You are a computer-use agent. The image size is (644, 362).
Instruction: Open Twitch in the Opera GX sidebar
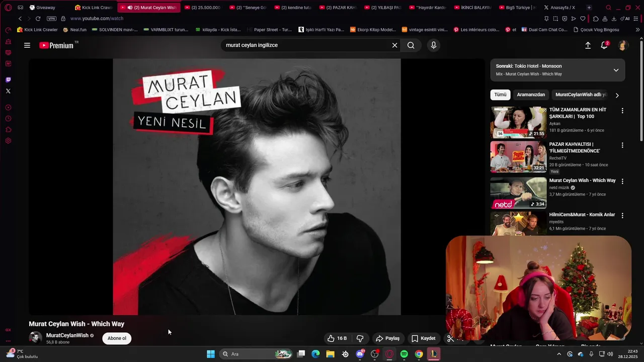[x=8, y=79]
